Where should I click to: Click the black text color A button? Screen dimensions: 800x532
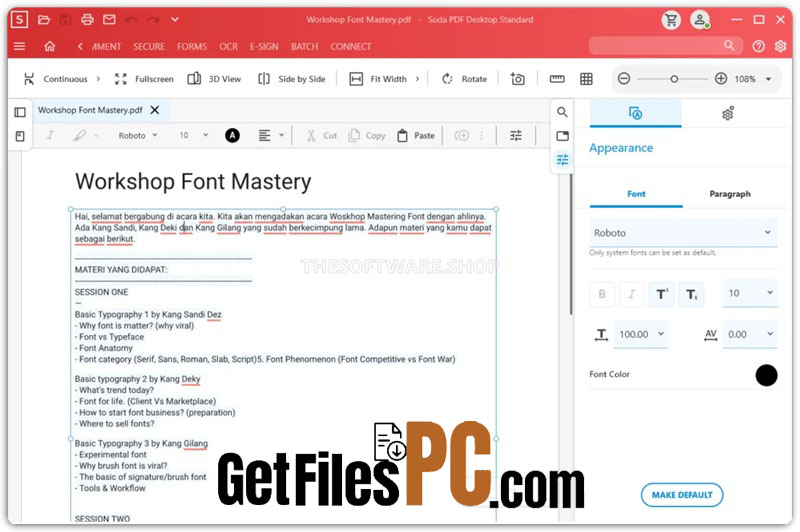click(233, 136)
